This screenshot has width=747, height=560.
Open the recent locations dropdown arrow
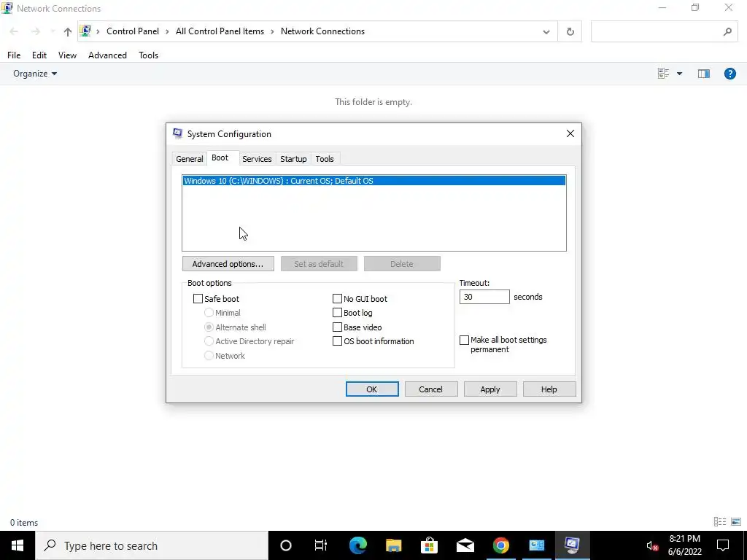coord(52,32)
